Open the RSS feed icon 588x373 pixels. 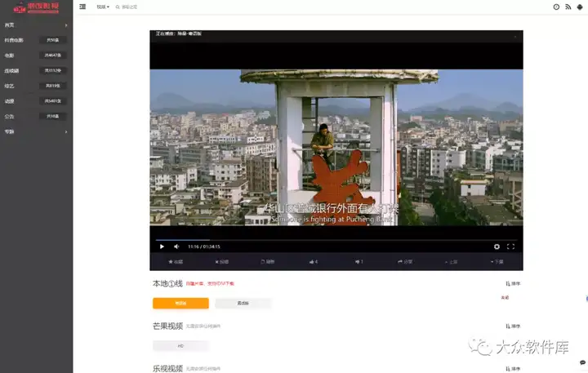[568, 7]
